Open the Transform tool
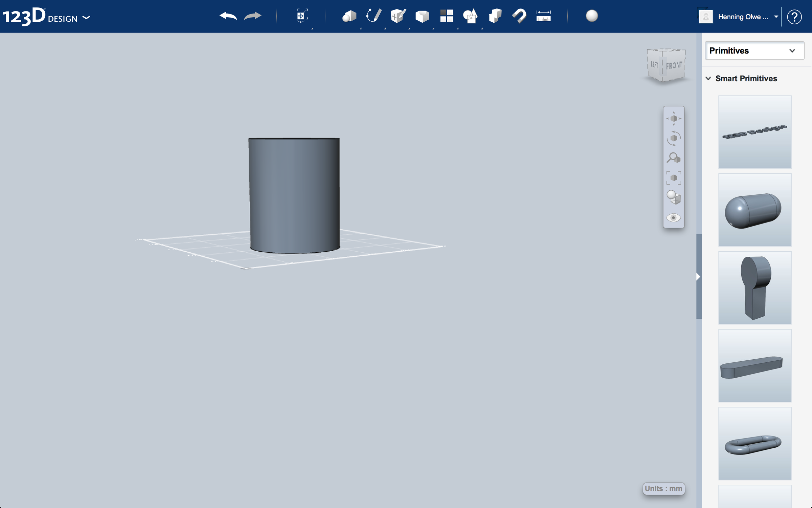 302,16
